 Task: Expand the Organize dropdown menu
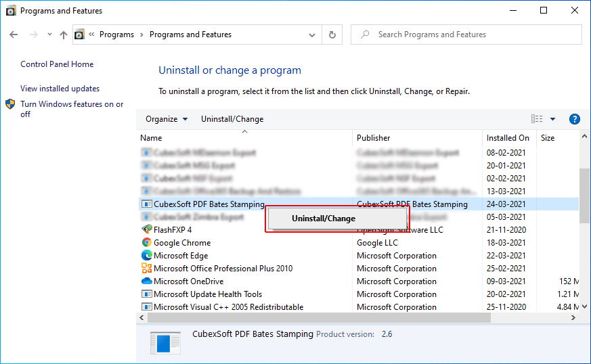point(167,119)
